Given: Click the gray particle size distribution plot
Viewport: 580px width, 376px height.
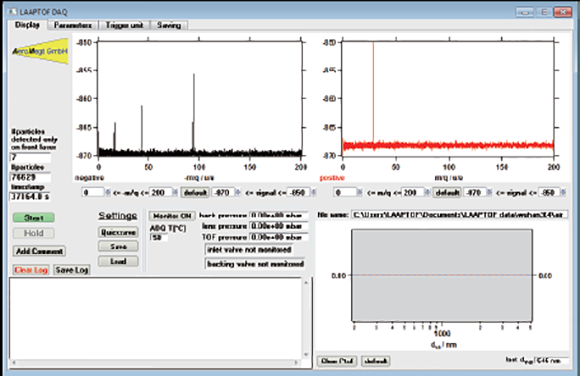Looking at the screenshot, I should 442,275.
